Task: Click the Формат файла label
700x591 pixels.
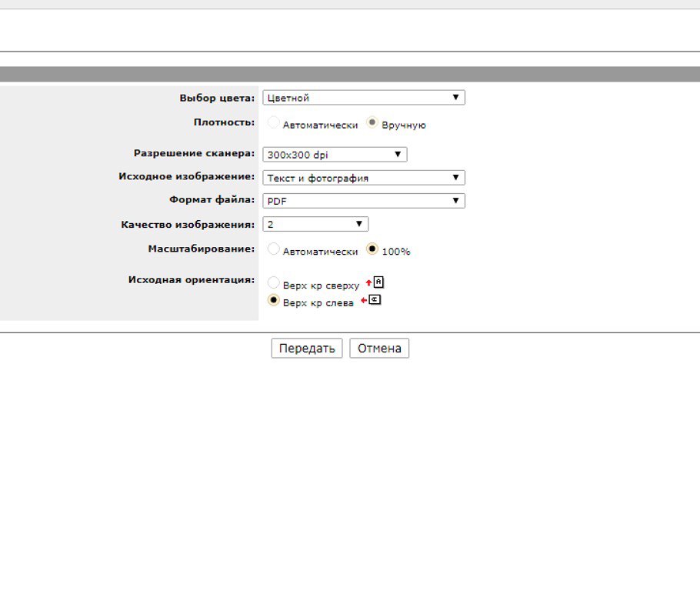Action: coord(212,199)
